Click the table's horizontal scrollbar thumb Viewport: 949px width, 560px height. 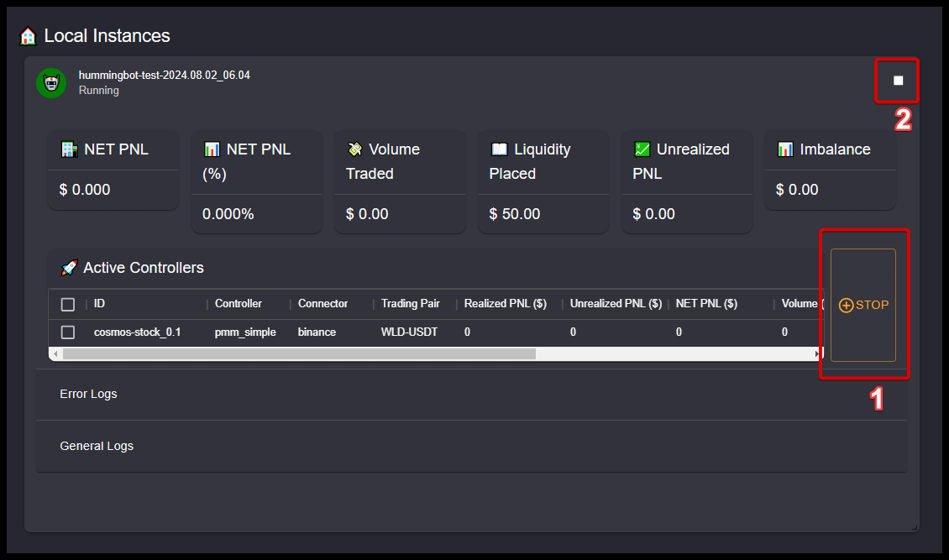click(x=298, y=354)
